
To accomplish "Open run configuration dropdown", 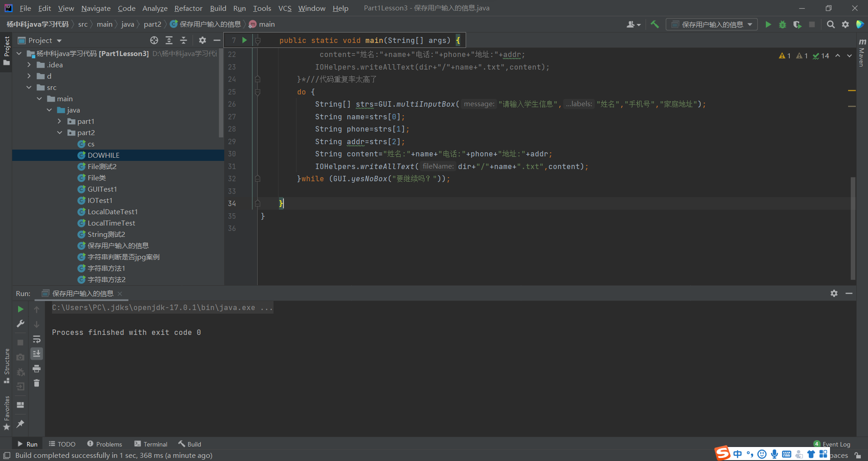I will point(712,24).
